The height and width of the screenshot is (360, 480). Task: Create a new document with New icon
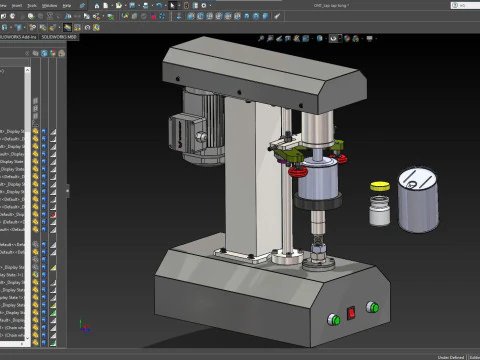click(105, 5)
